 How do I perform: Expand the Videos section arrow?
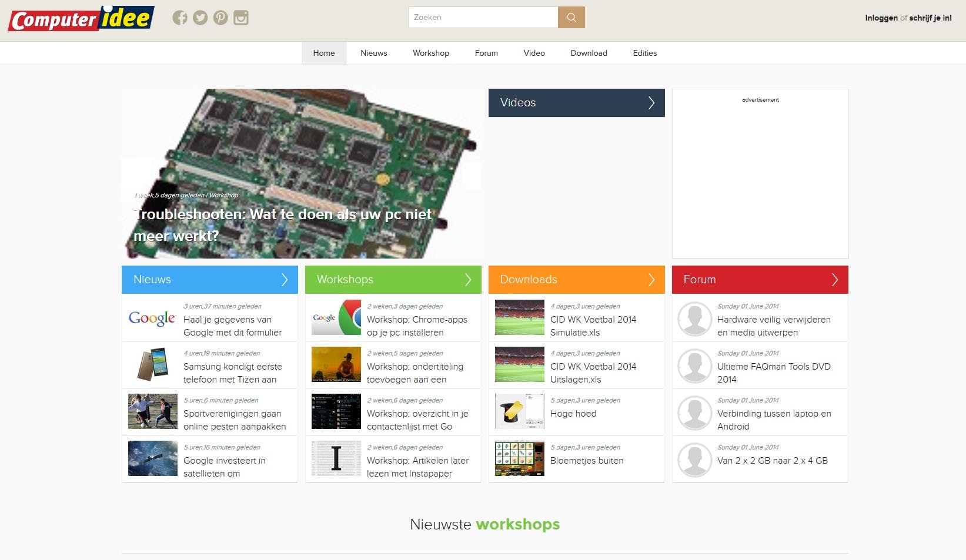(651, 103)
